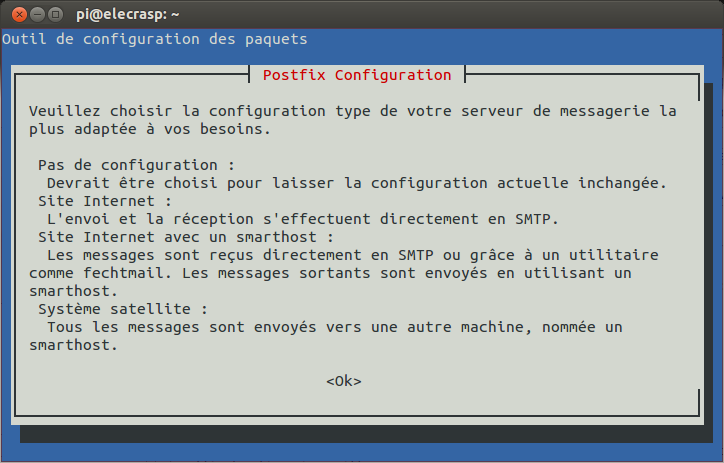Image resolution: width=724 pixels, height=463 pixels.
Task: Click the line starting "Veuillez choisir la configuration"
Action: 352,110
